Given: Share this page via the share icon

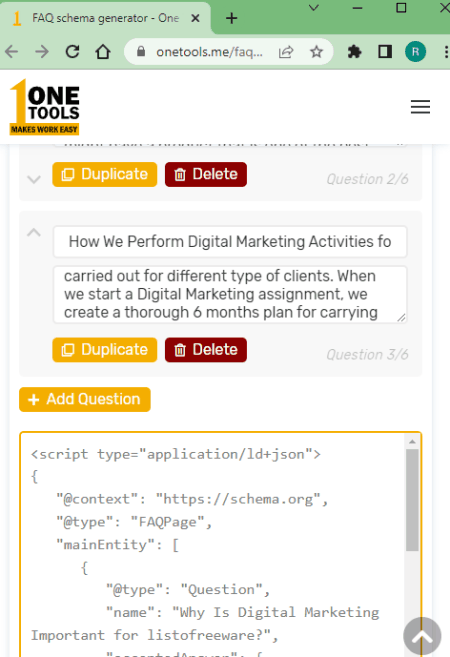Looking at the screenshot, I should click(x=286, y=52).
